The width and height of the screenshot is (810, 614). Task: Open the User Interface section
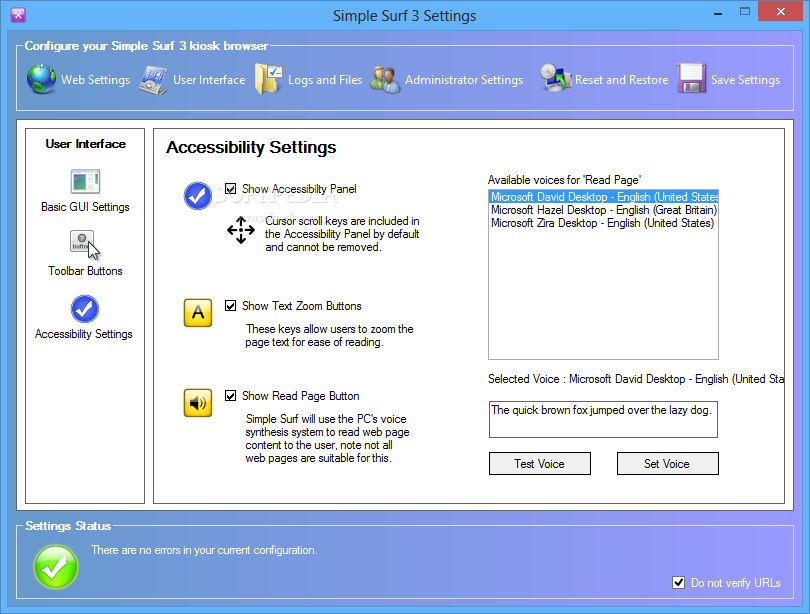[x=209, y=80]
